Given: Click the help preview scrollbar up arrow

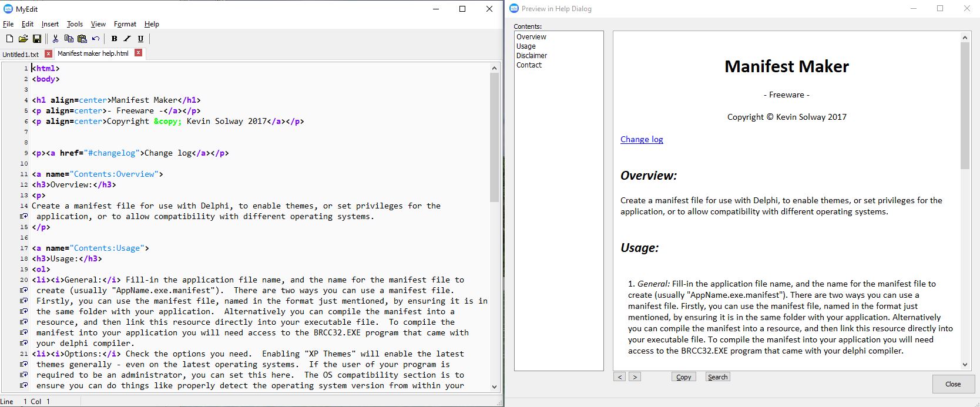Looking at the screenshot, I should tap(965, 37).
